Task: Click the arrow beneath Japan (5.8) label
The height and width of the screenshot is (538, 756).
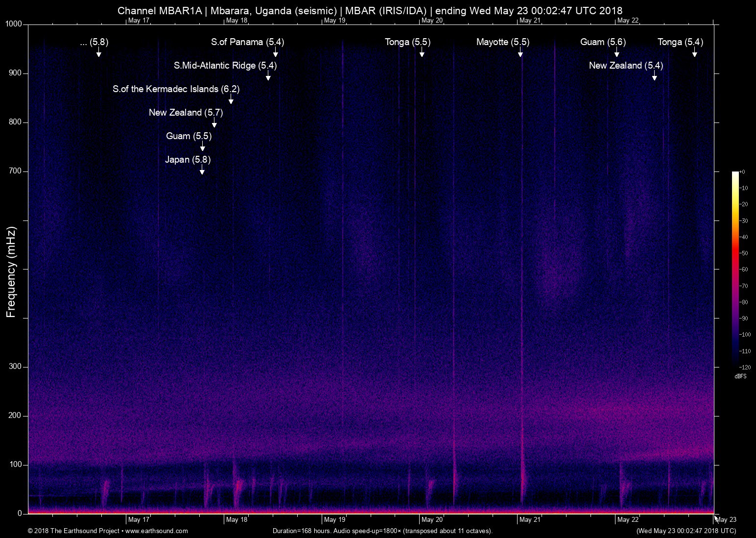Action: 202,170
